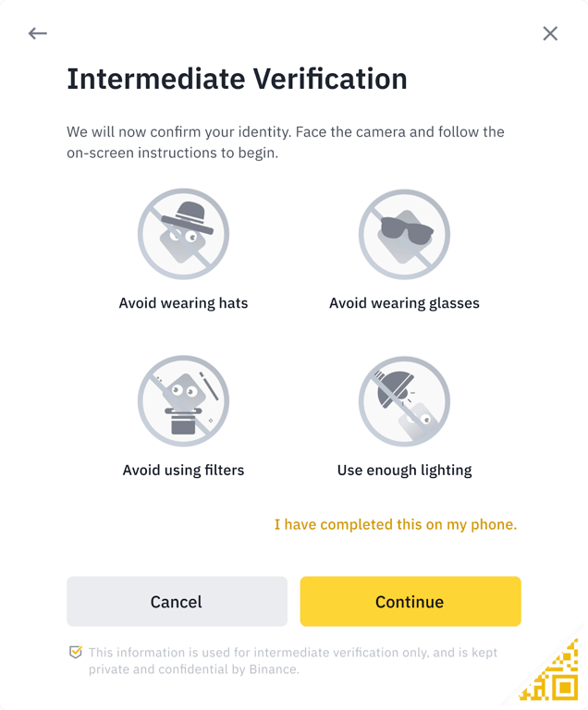Open 'I have completed this on my phone' link
Screen dimensions: 588x710
pyautogui.click(x=395, y=524)
